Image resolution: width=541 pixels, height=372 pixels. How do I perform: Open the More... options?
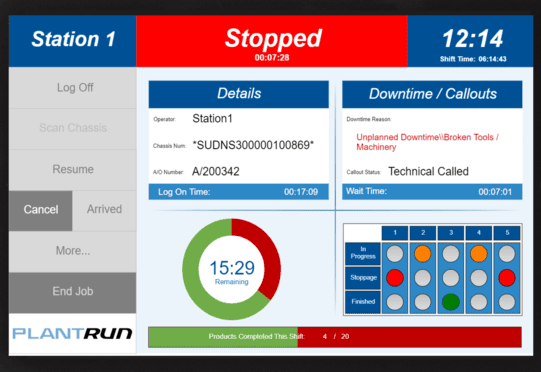pyautogui.click(x=72, y=251)
